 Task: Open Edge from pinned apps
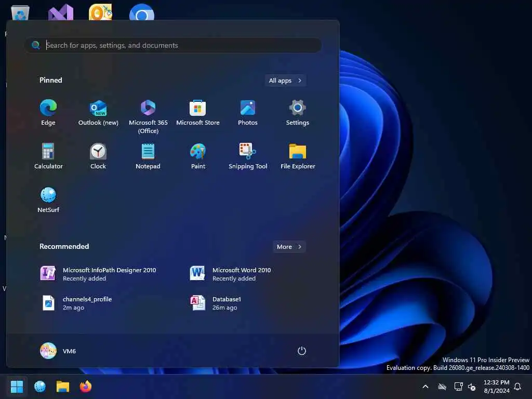[48, 113]
